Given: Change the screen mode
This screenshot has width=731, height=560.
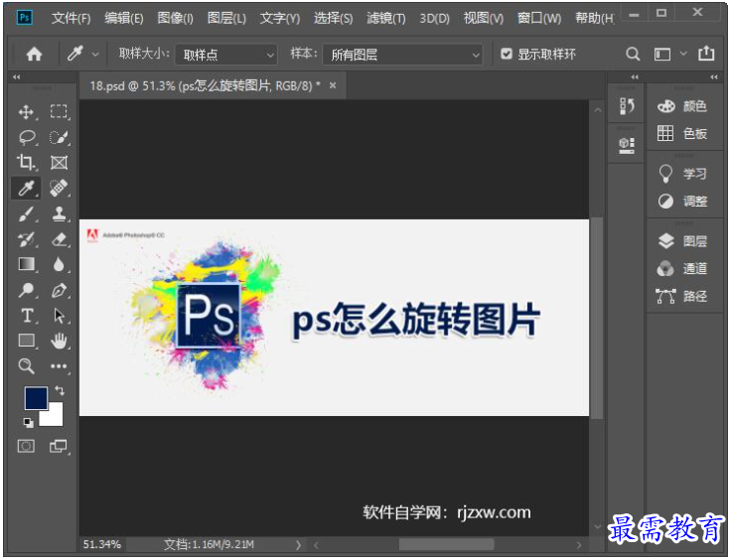Looking at the screenshot, I should coord(59,446).
